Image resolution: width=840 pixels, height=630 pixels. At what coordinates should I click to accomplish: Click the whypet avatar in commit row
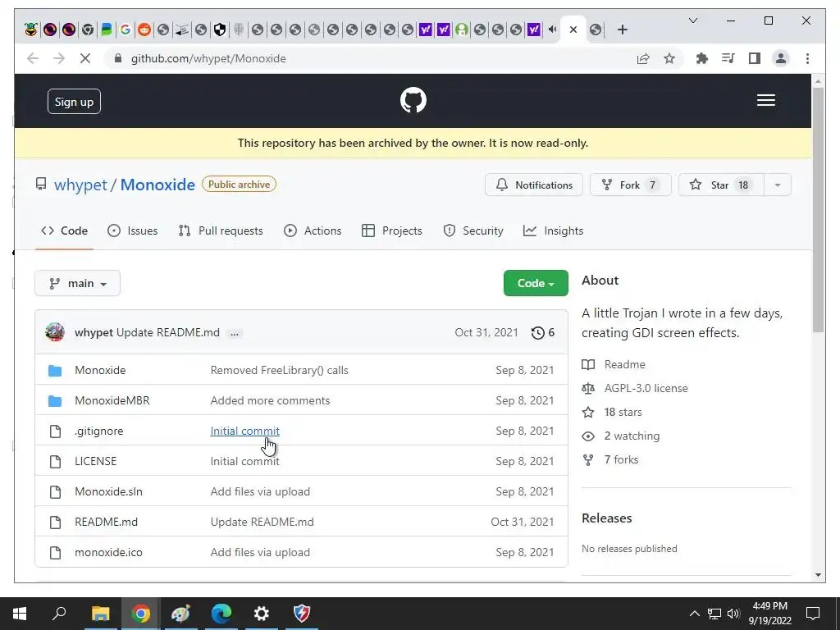pyautogui.click(x=55, y=332)
